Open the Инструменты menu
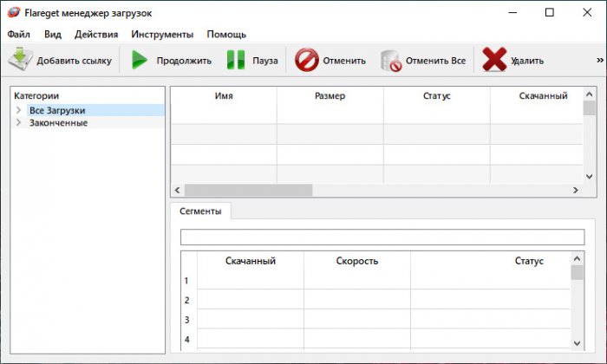Image resolution: width=607 pixels, height=364 pixels. point(162,35)
